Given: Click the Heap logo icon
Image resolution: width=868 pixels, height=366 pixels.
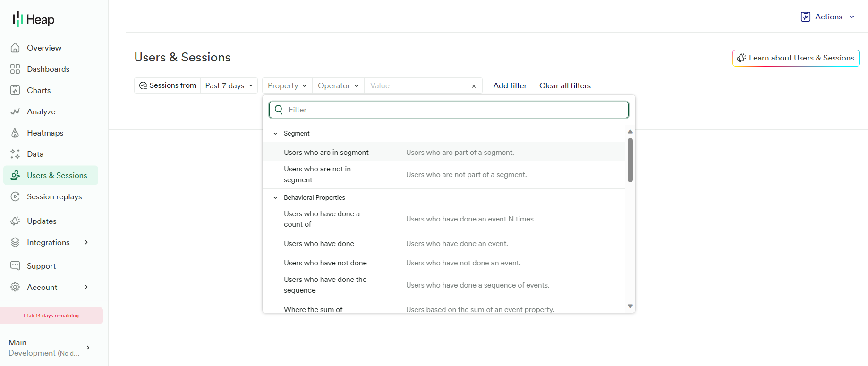Looking at the screenshot, I should click(17, 19).
